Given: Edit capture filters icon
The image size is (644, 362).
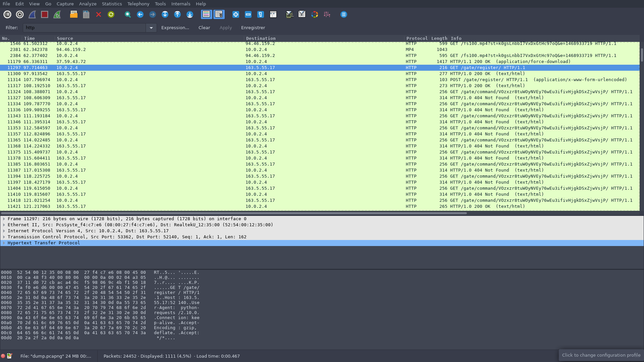Looking at the screenshot, I should tap(289, 14).
